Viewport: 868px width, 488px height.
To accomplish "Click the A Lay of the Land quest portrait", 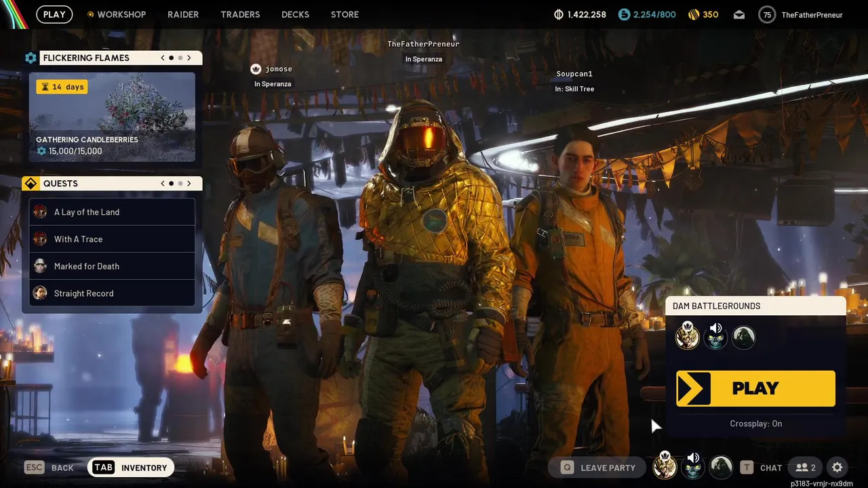I will (x=40, y=211).
